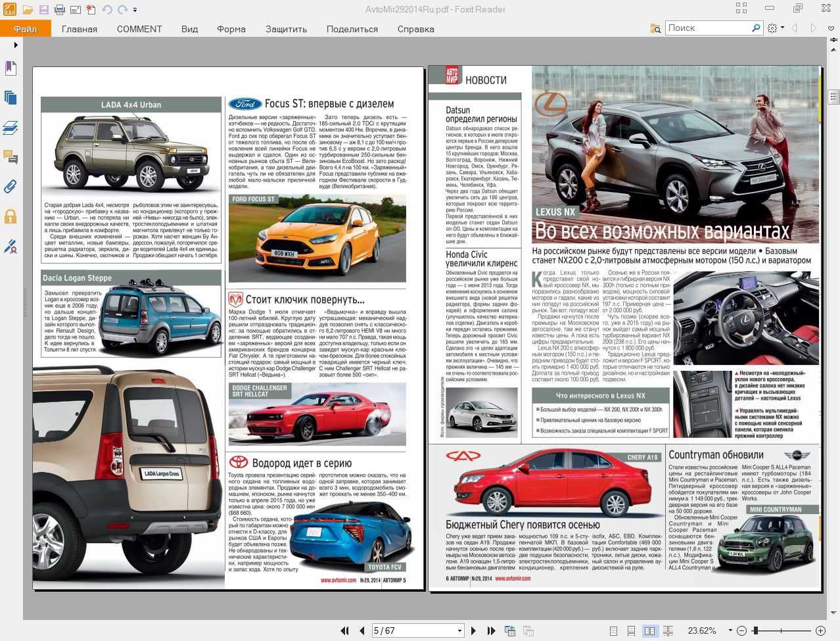The height and width of the screenshot is (641, 840).
Task: Click the Foxit Reader application logo
Action: [9, 9]
